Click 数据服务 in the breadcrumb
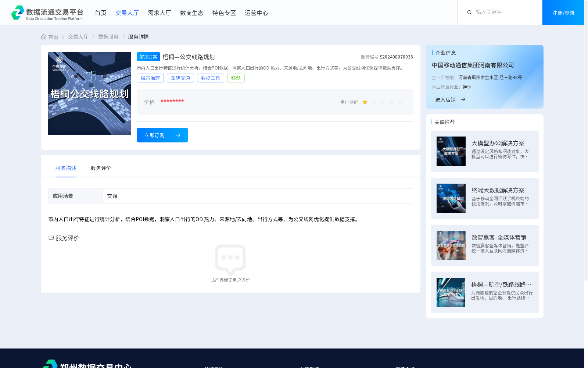 [108, 37]
